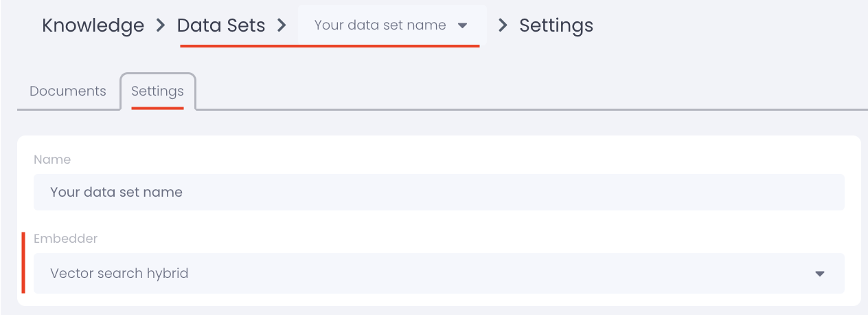Image resolution: width=868 pixels, height=315 pixels.
Task: Open the Data Sets breadcrumb link
Action: [x=221, y=25]
